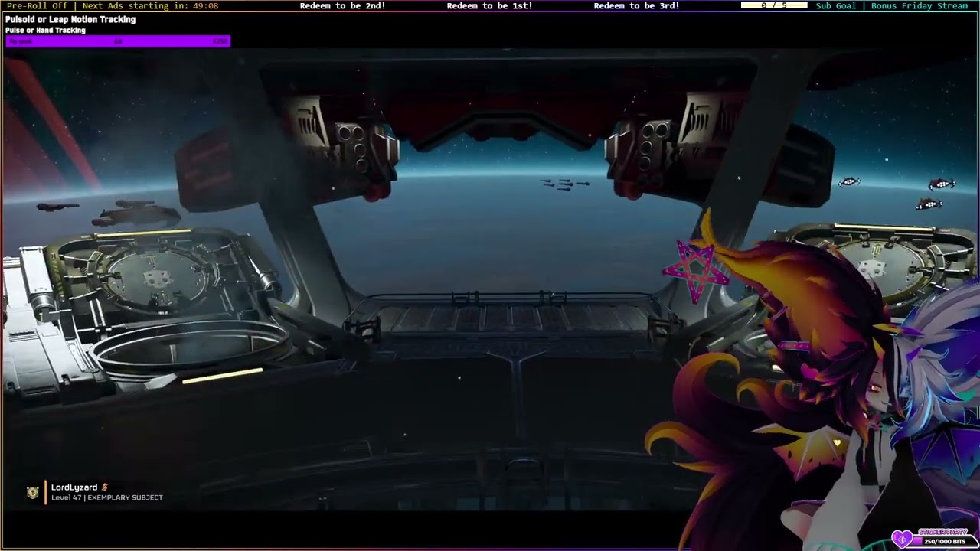The width and height of the screenshot is (980, 551).
Task: Click the Sticker Party heart icon
Action: (x=903, y=539)
